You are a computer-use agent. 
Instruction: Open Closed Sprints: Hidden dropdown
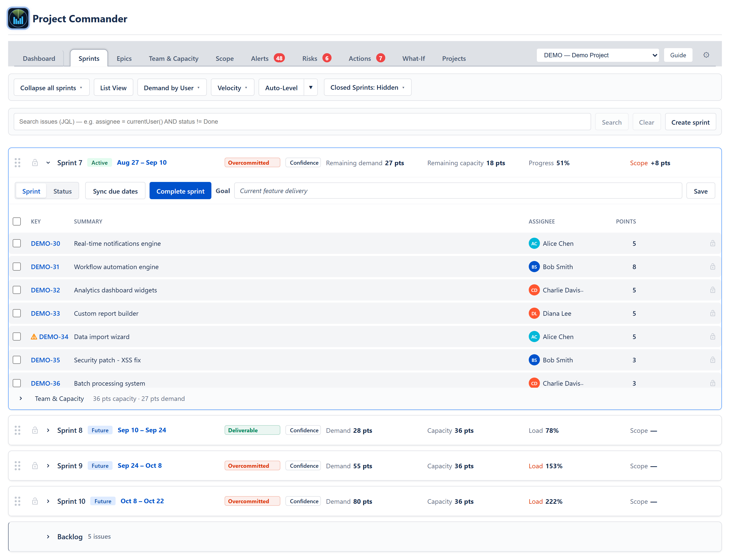(368, 87)
